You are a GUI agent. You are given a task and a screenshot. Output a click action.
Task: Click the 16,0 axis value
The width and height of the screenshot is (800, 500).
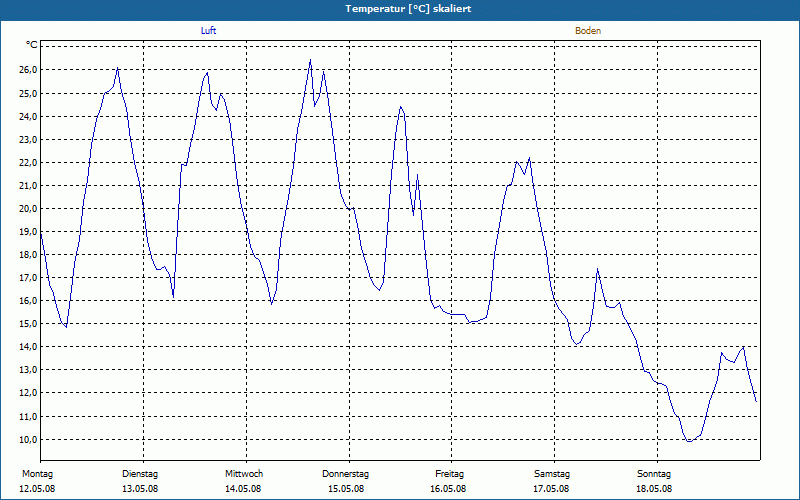point(28,301)
